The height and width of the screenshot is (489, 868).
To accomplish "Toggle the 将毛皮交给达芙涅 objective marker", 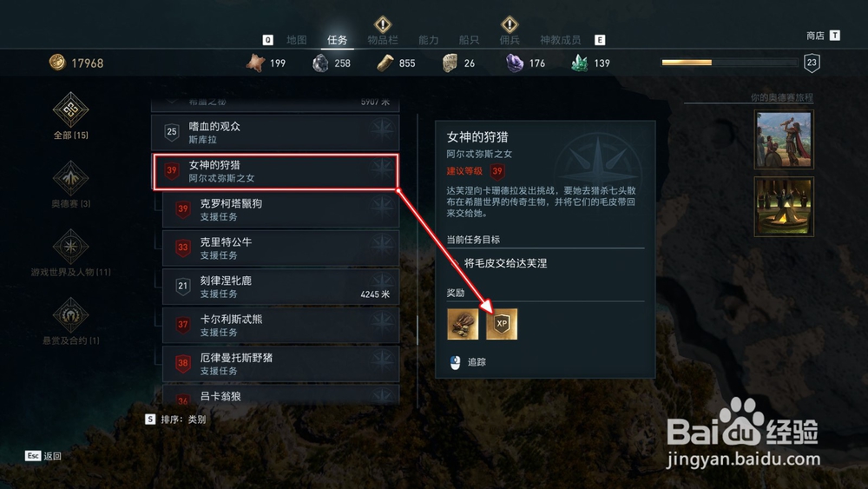I will point(455,263).
